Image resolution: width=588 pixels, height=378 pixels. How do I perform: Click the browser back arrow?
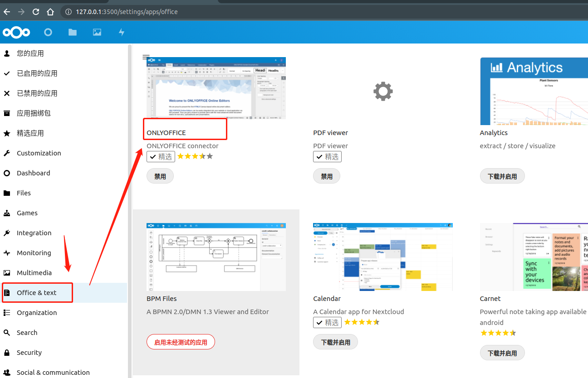pyautogui.click(x=7, y=12)
